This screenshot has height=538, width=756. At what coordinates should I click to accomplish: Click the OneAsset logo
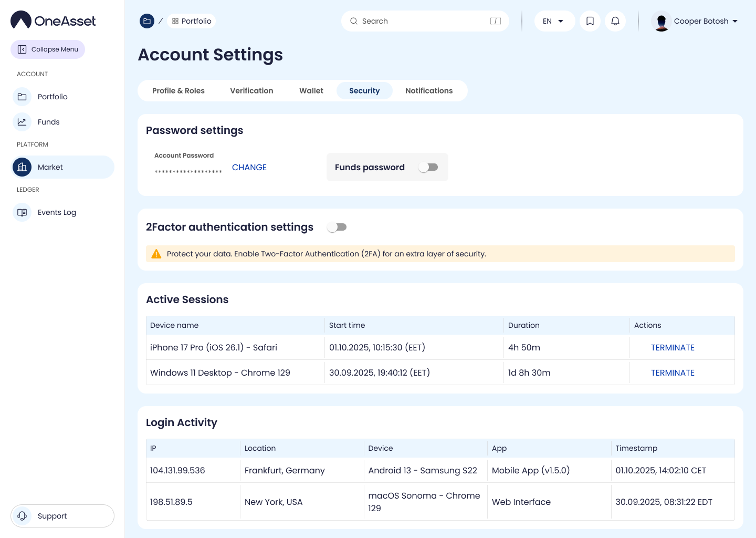click(x=53, y=20)
